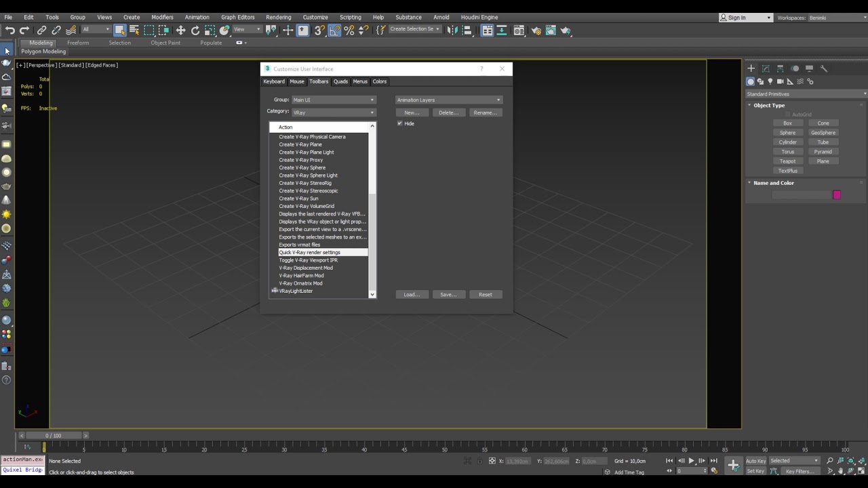Switch to the Keyboard tab
The image size is (868, 488).
274,81
